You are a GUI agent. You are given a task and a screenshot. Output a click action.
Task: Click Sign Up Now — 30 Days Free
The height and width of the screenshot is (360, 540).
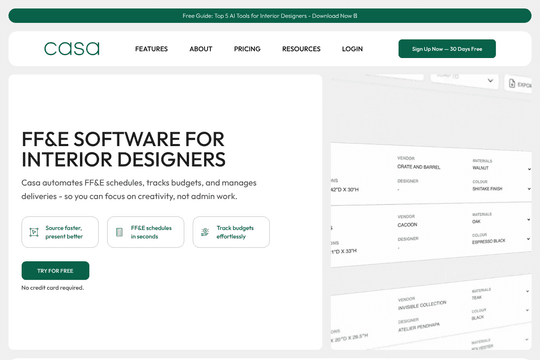click(447, 49)
